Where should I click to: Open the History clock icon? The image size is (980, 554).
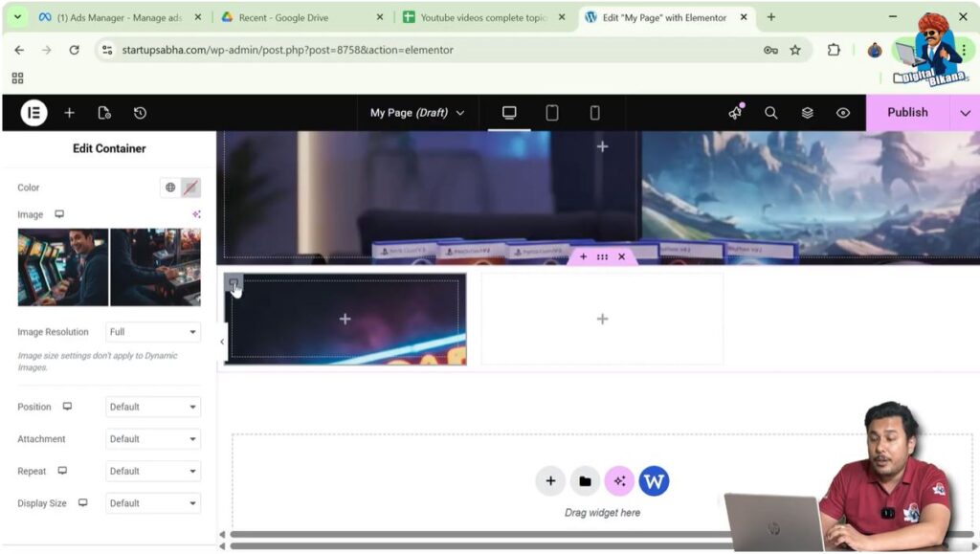coord(140,113)
